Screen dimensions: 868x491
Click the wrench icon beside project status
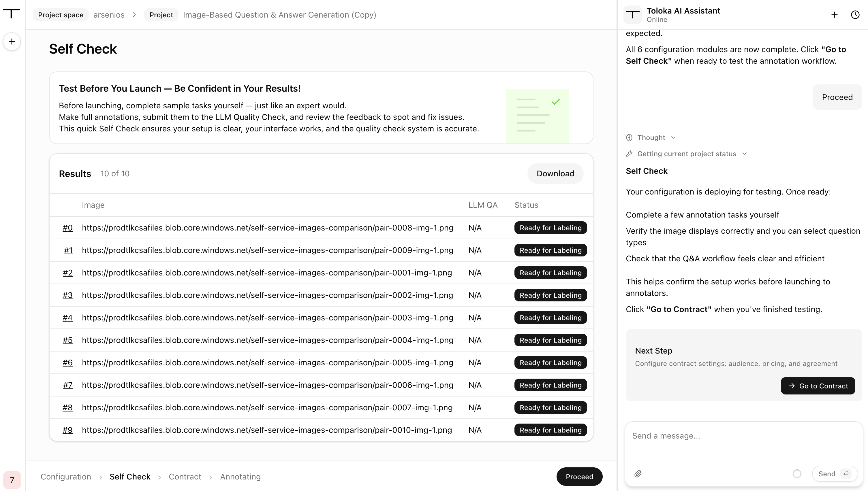tap(629, 154)
